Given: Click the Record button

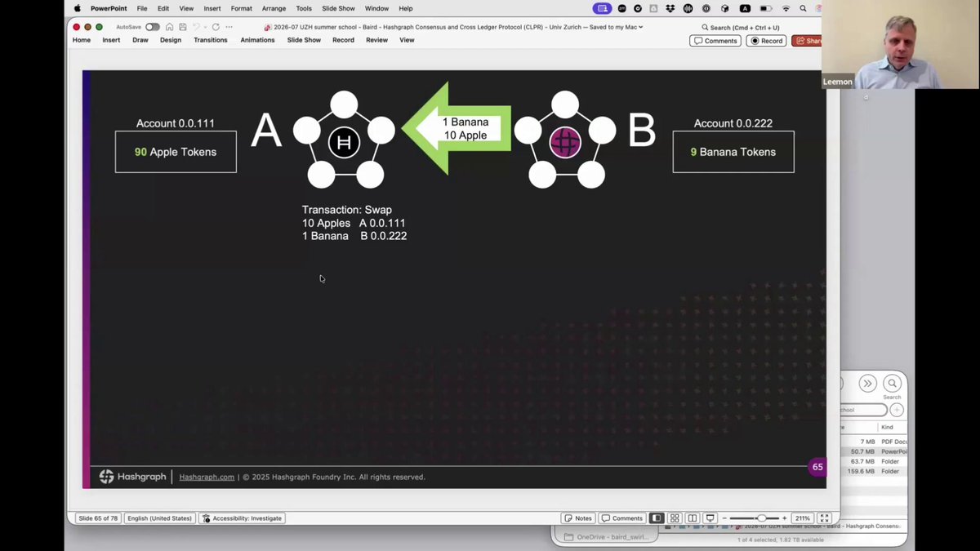Looking at the screenshot, I should 767,41.
